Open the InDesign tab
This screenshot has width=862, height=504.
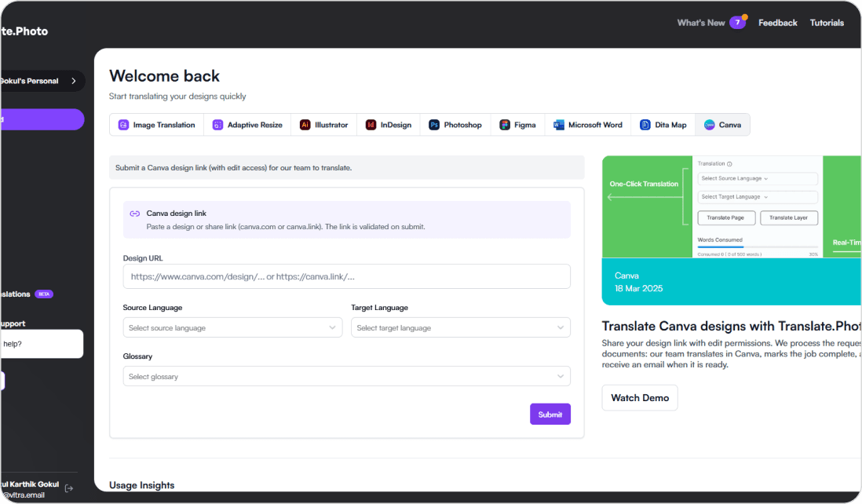[389, 125]
